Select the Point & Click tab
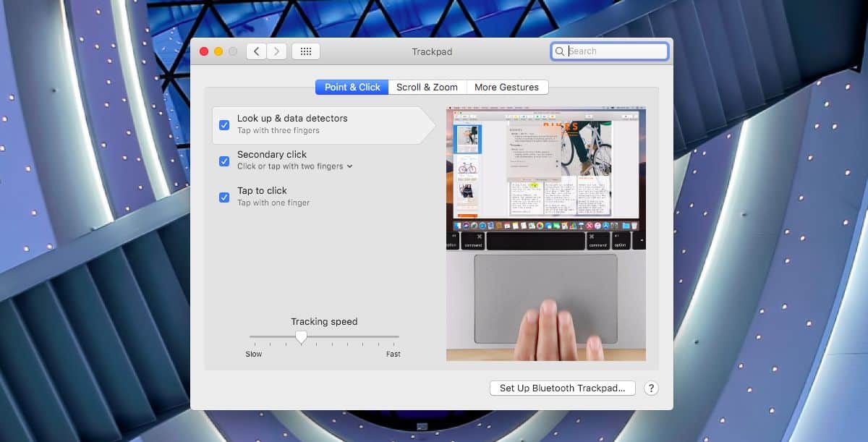This screenshot has height=442, width=868. point(352,87)
